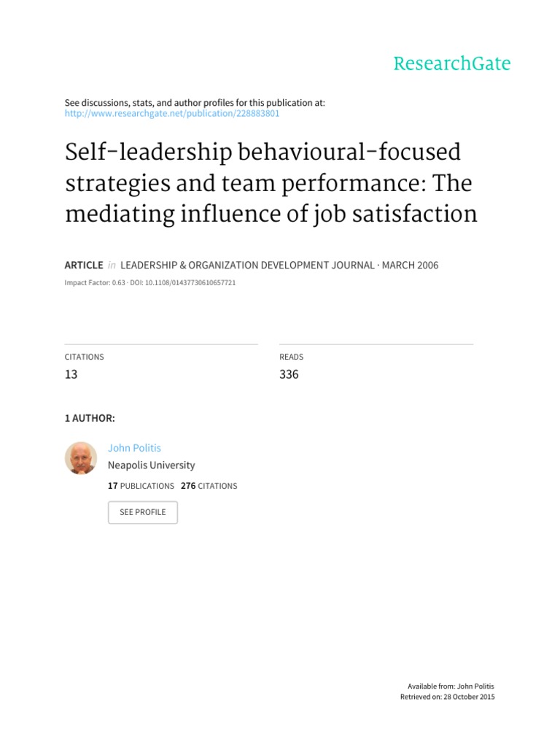Image resolution: width=560 pixels, height=747 pixels.
Task: Select the 17 Publications stat
Action: click(141, 486)
